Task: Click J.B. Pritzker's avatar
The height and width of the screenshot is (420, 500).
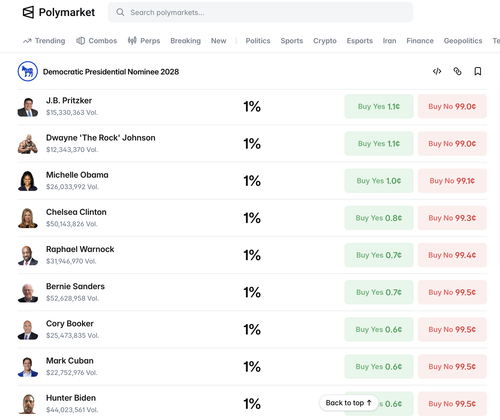Action: (28, 107)
